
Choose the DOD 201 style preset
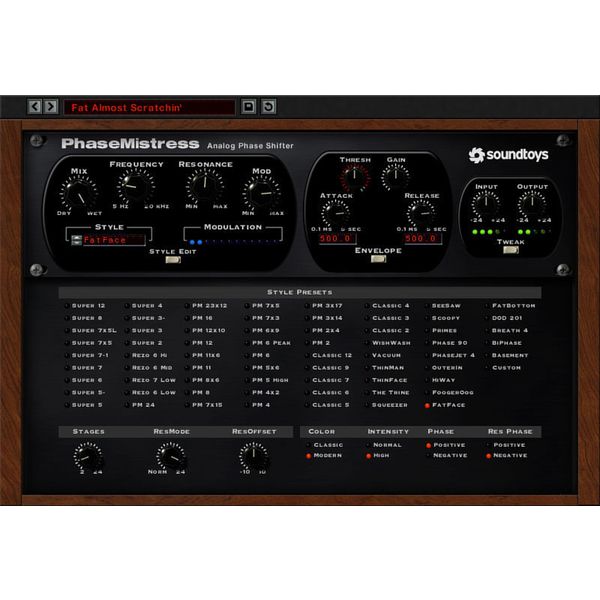coord(504,318)
